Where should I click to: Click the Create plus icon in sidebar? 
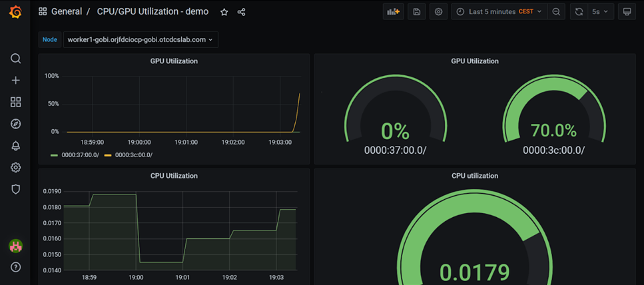15,81
